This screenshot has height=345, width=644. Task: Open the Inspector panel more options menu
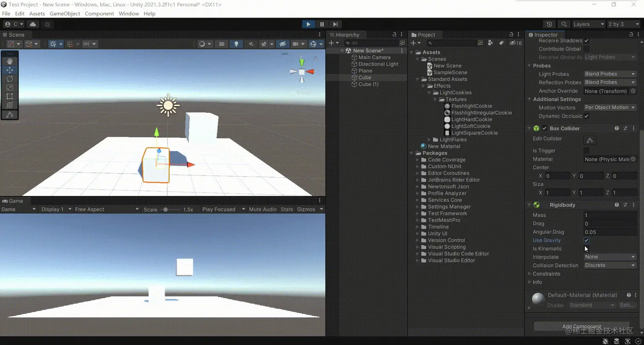pos(638,35)
